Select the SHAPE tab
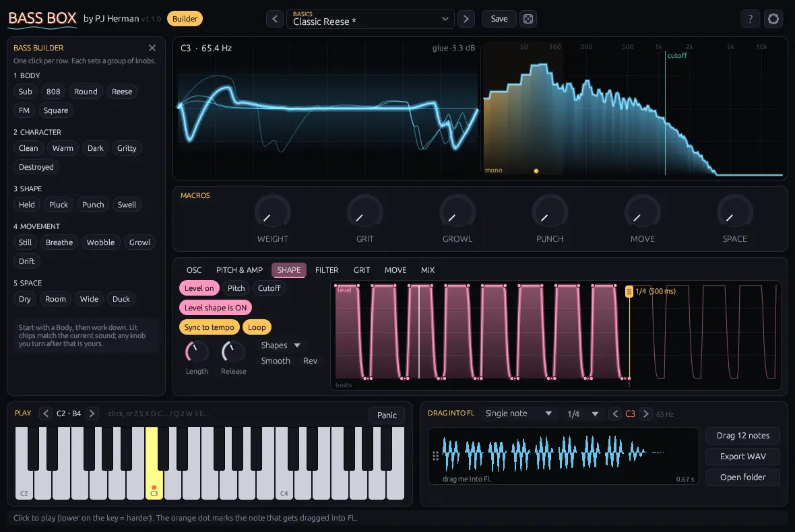Screen dimensions: 795x532 [x=289, y=270]
